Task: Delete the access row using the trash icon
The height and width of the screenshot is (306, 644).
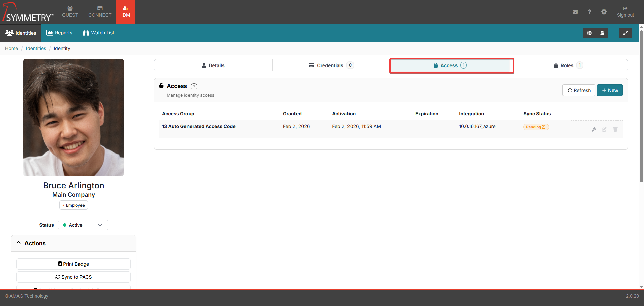Action: [615, 129]
